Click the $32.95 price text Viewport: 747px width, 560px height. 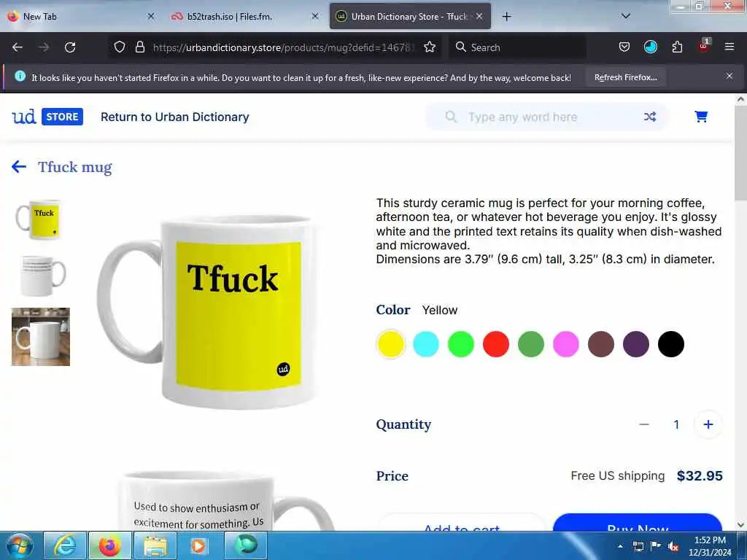[x=700, y=475]
